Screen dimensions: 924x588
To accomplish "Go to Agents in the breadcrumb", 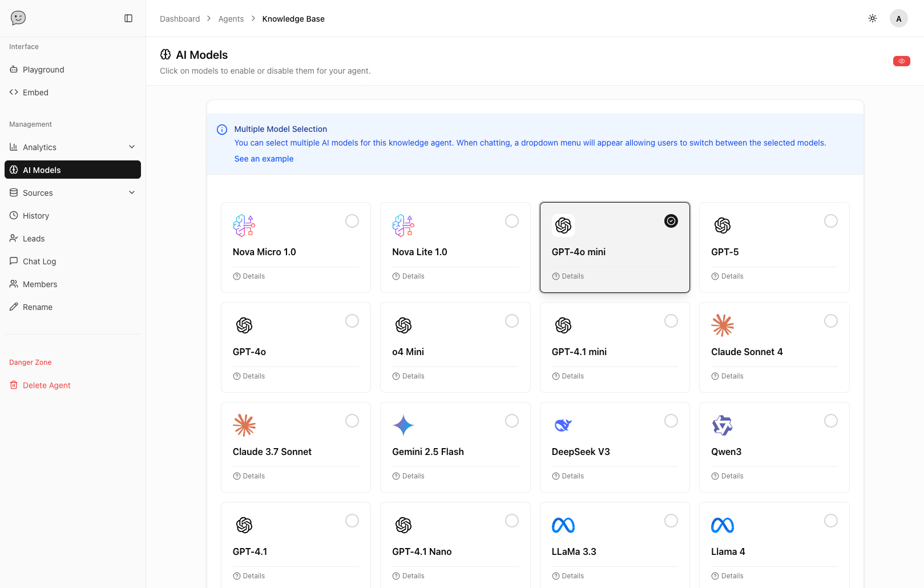I will [x=231, y=19].
